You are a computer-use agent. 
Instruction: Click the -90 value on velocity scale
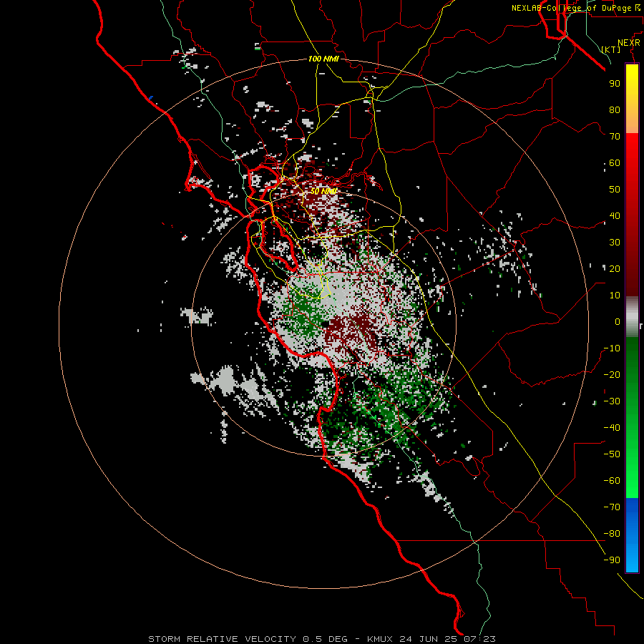[x=612, y=560]
